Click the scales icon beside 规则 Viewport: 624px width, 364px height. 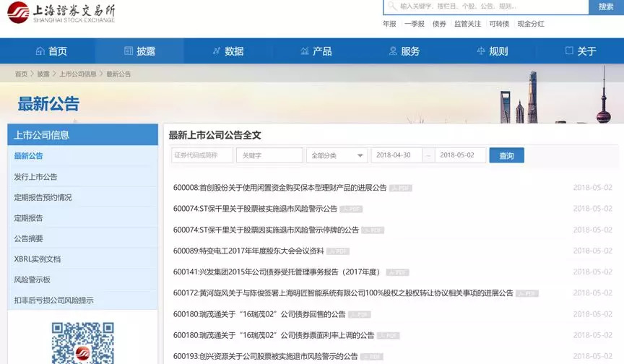[x=481, y=51]
